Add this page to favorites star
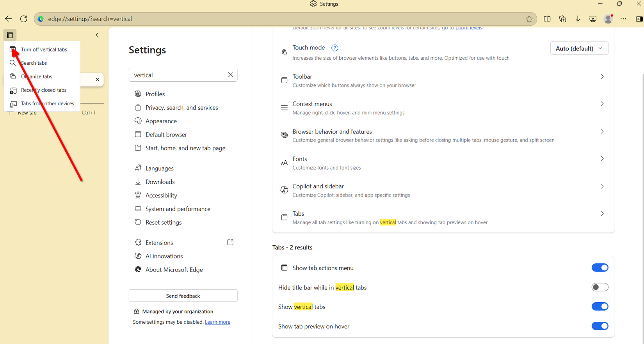This screenshot has width=644, height=344. (529, 19)
